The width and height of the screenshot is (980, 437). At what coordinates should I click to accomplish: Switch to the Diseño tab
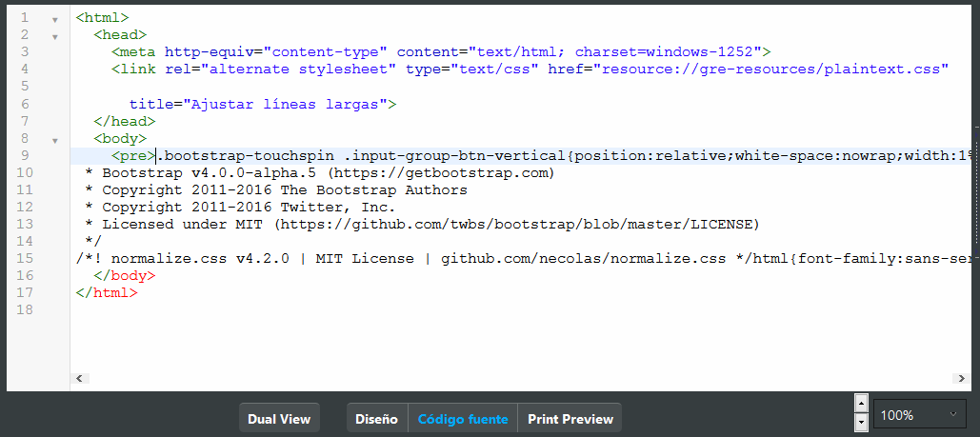click(377, 418)
